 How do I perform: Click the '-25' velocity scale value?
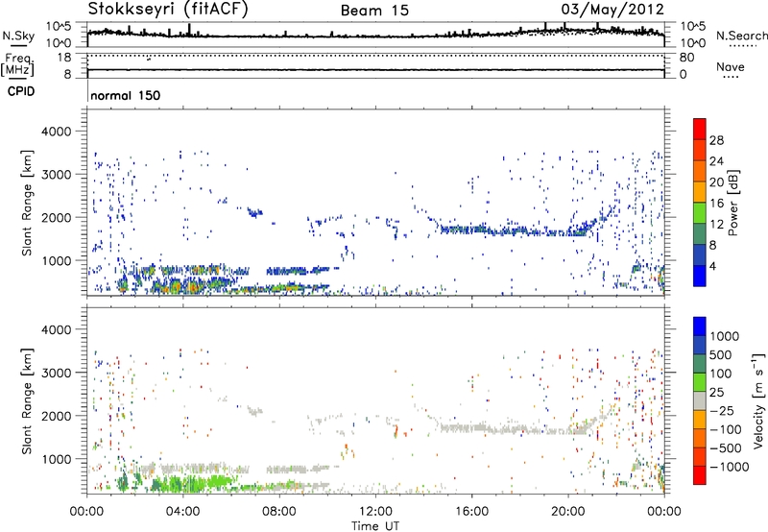[723, 410]
